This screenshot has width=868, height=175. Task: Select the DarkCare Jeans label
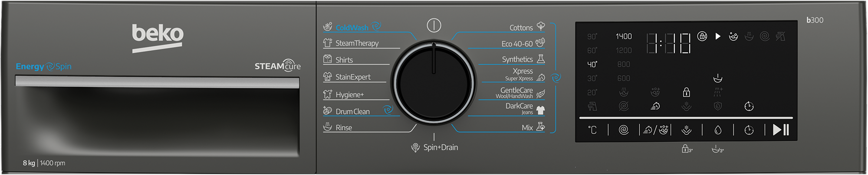coord(519,108)
